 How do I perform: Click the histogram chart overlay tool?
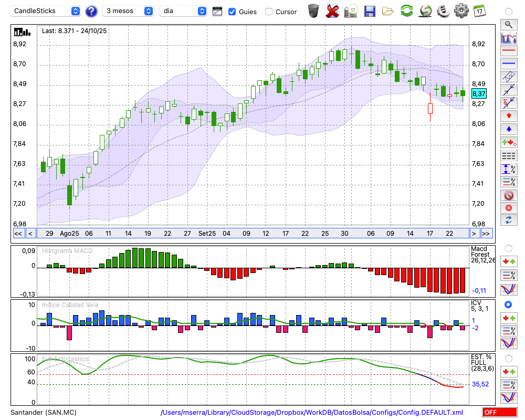point(509,37)
